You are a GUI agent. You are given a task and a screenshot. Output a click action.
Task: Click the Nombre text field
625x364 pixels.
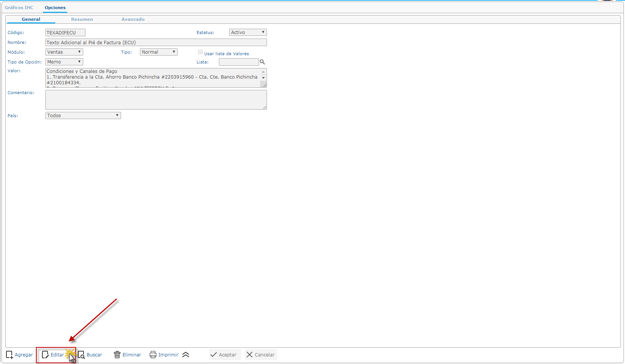(156, 43)
